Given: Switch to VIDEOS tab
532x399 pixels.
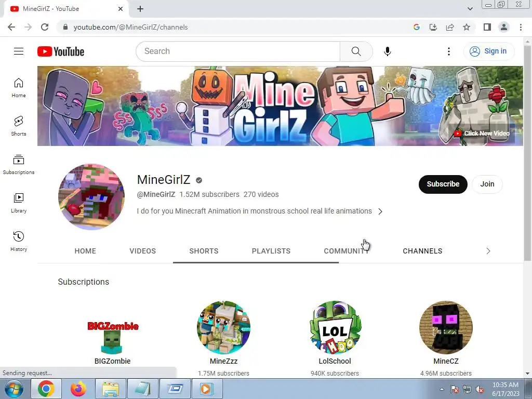Looking at the screenshot, I should point(142,251).
